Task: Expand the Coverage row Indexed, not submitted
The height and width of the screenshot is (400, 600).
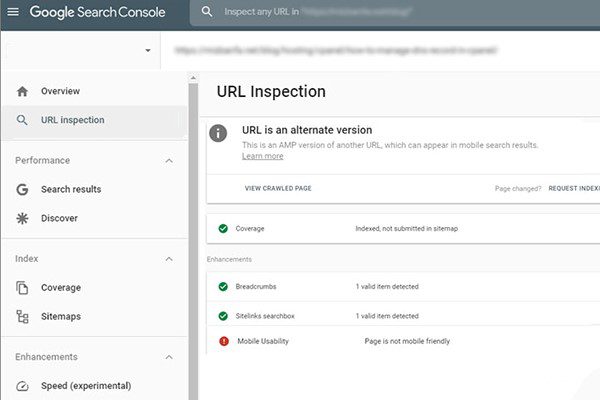Action: 403,229
